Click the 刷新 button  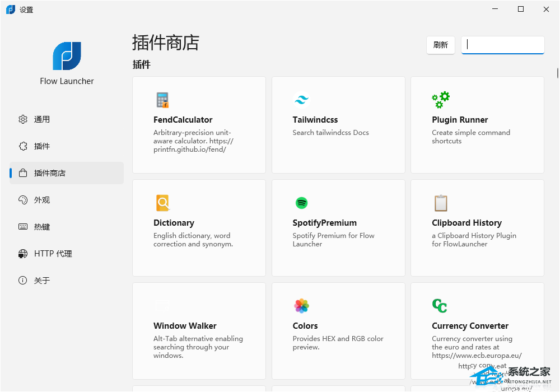point(440,45)
